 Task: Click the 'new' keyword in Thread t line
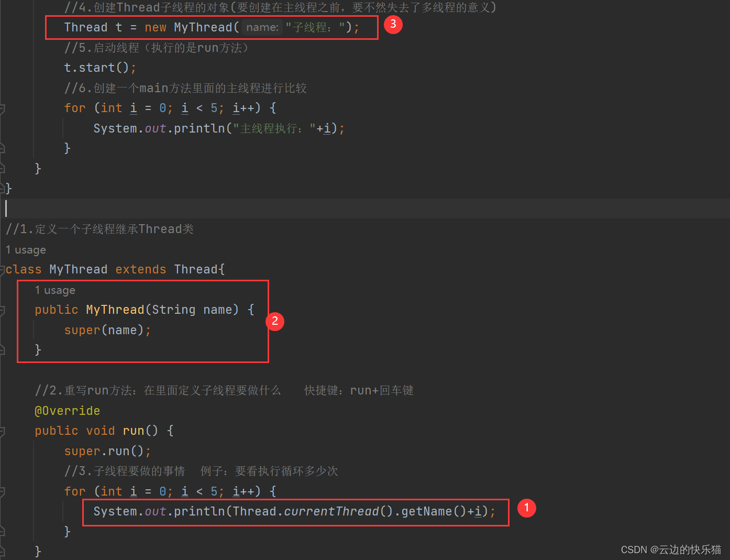[156, 27]
